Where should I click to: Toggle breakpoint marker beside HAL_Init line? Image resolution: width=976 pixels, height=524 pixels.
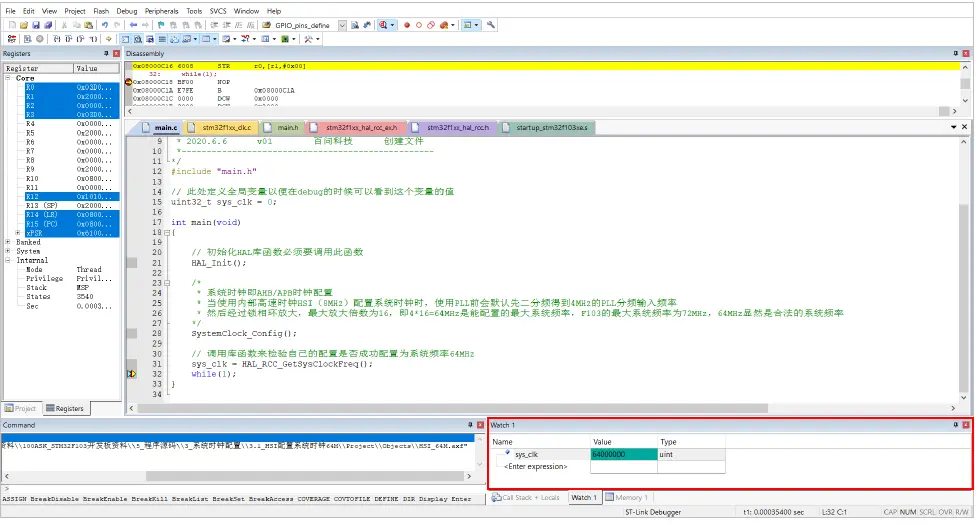click(x=132, y=263)
